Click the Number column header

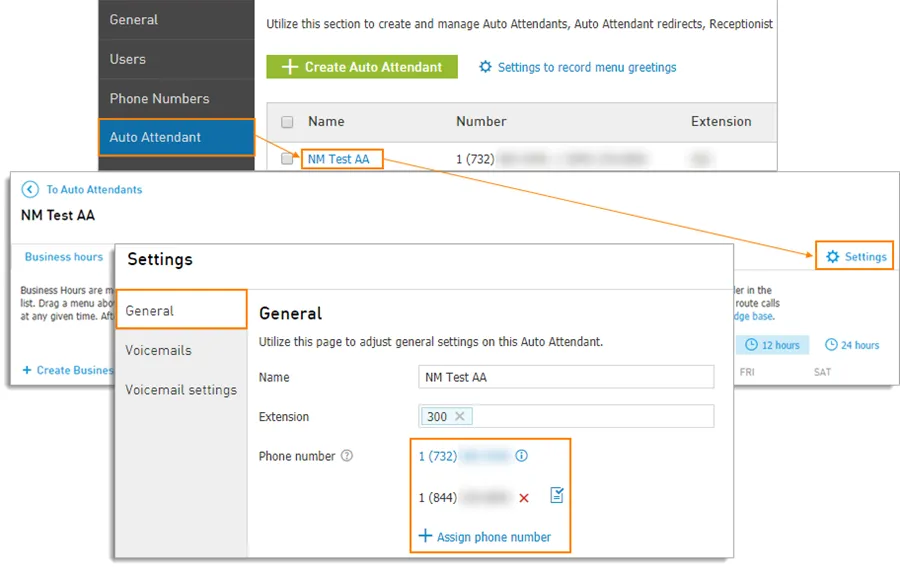point(481,121)
